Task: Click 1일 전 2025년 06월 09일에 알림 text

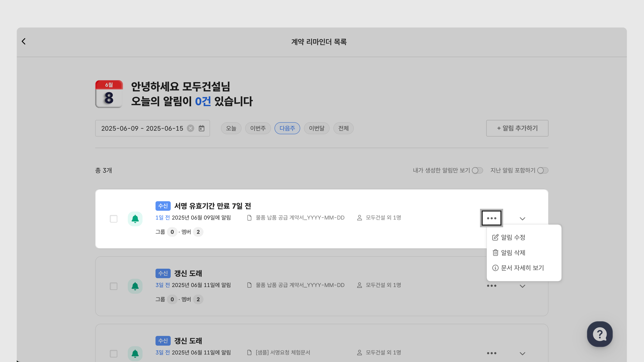Action: click(193, 218)
